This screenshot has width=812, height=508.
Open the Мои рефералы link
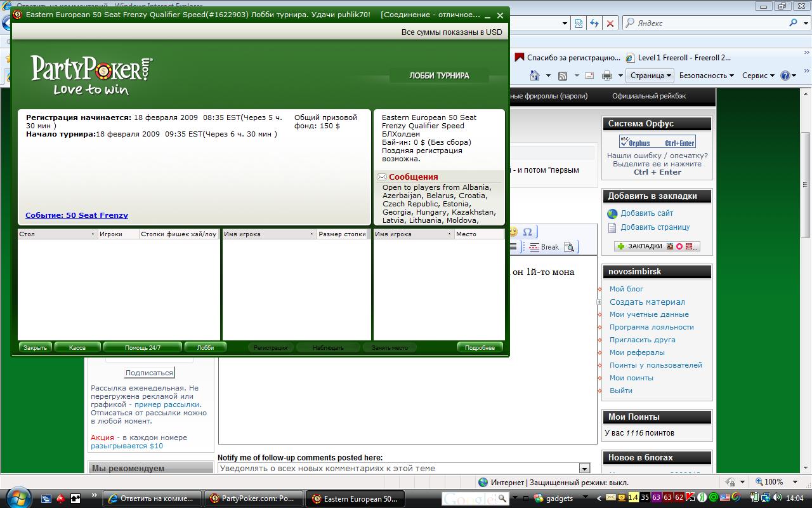[637, 352]
